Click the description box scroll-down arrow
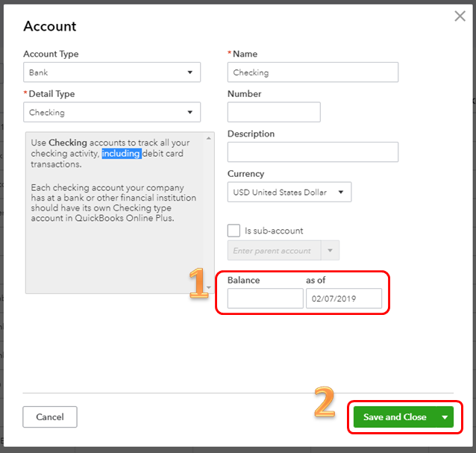 209,288
